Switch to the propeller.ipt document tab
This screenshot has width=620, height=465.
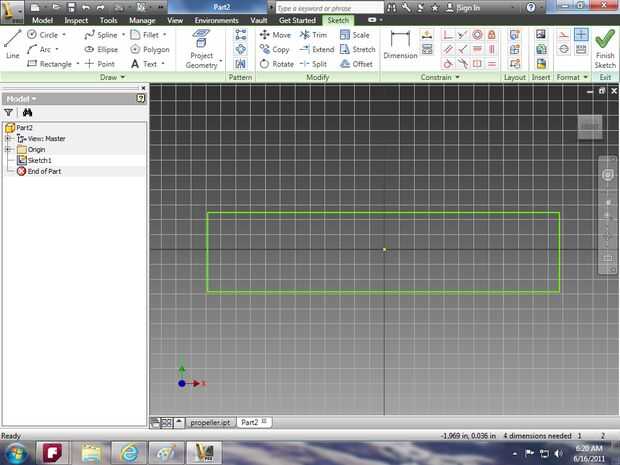point(211,423)
